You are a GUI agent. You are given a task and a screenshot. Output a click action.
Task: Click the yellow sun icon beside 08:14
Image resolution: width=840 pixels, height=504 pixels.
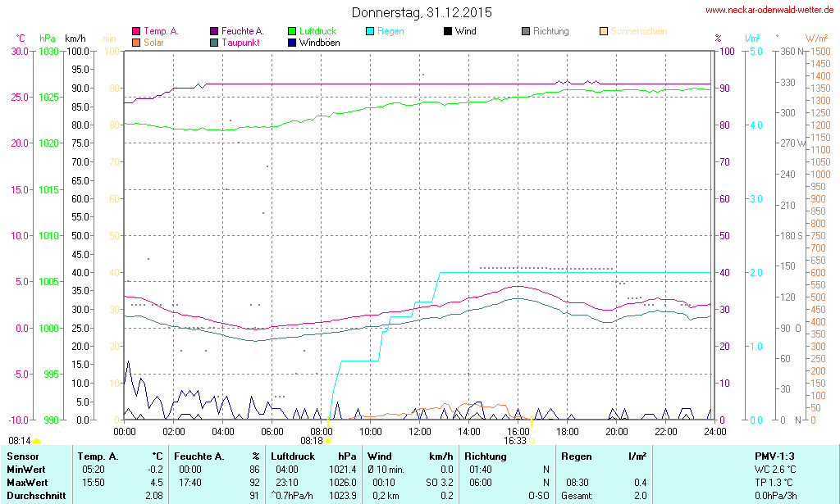[x=37, y=441]
